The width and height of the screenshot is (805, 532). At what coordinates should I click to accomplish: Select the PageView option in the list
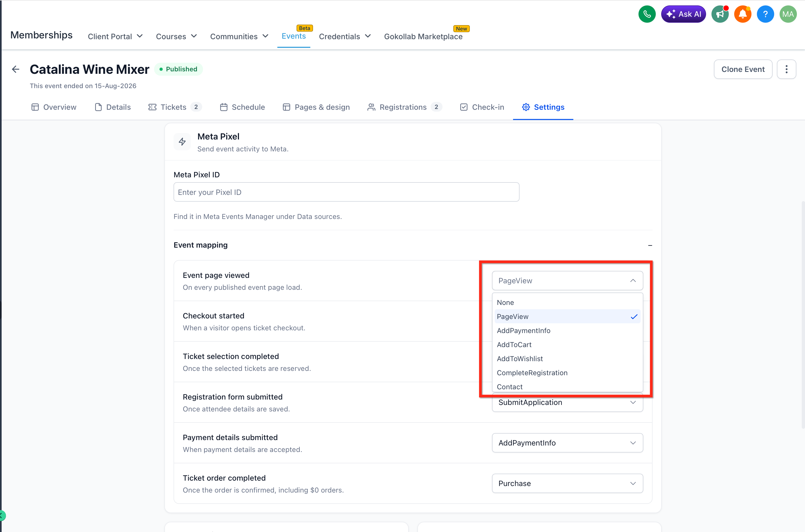pyautogui.click(x=568, y=317)
